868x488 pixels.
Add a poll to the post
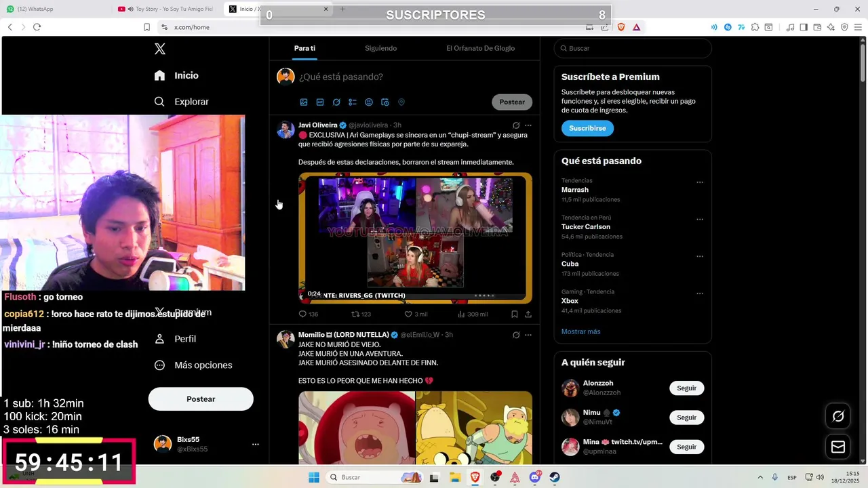pyautogui.click(x=353, y=102)
